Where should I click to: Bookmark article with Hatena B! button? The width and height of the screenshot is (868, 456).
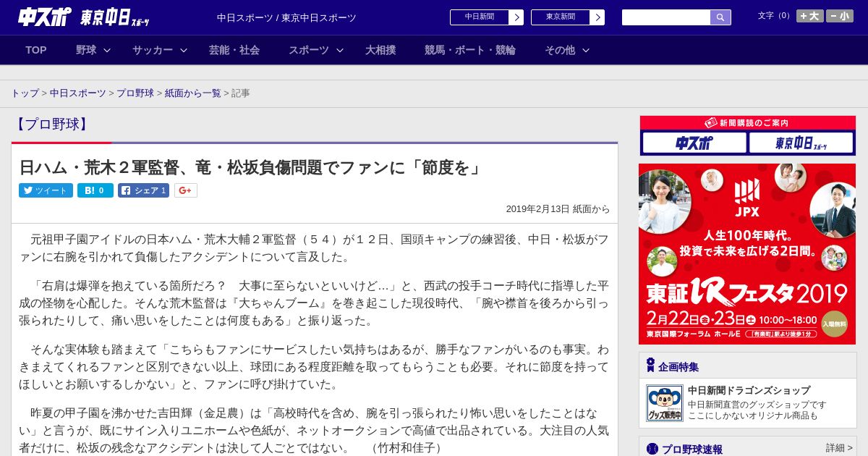(95, 190)
